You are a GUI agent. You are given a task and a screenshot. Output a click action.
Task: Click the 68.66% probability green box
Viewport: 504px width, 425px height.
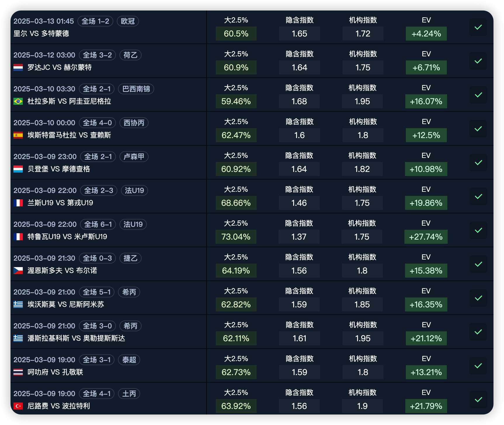(x=236, y=203)
